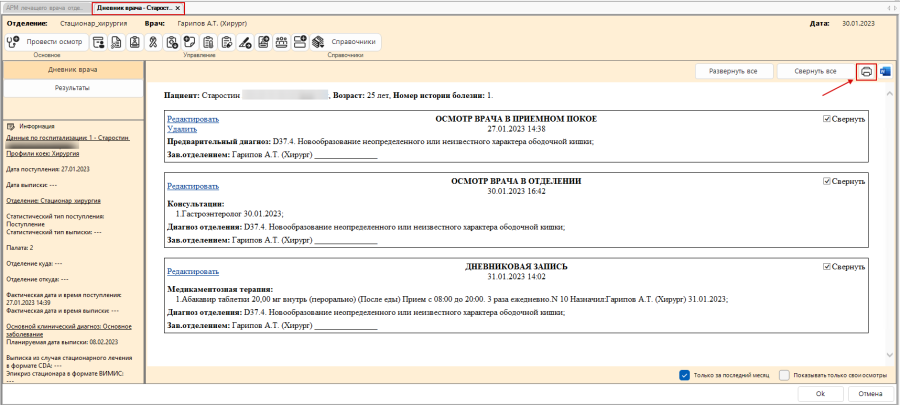Open the group-of-people toolbar icon
900x405 pixels.
coord(281,42)
